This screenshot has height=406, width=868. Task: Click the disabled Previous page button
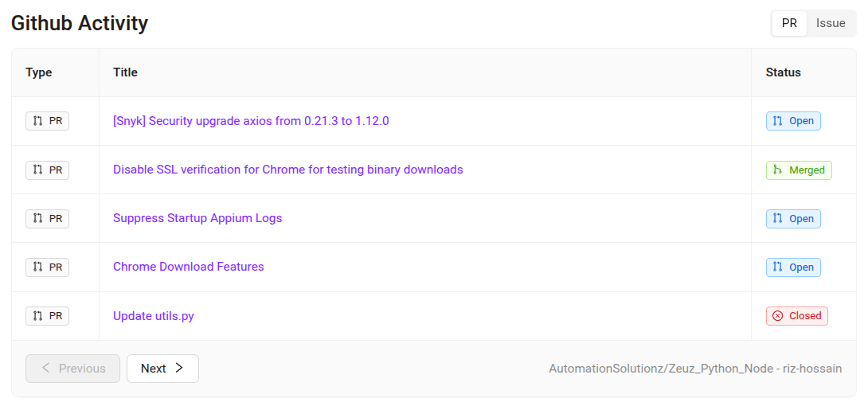tap(73, 369)
